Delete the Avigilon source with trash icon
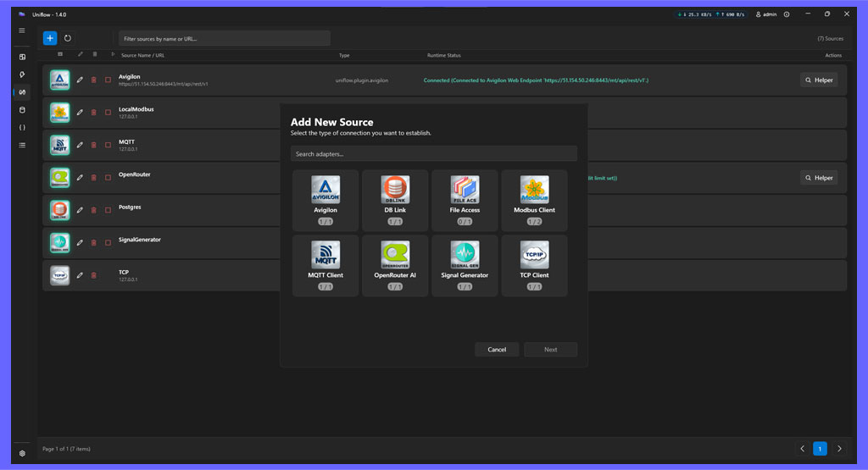The image size is (868, 470). 93,80
